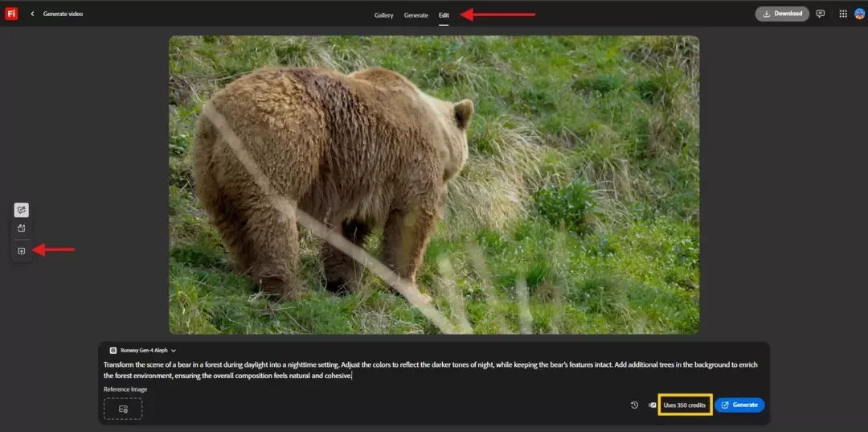Screen dimensions: 868x432
Task: Click the bear video preview
Action: pyautogui.click(x=434, y=185)
